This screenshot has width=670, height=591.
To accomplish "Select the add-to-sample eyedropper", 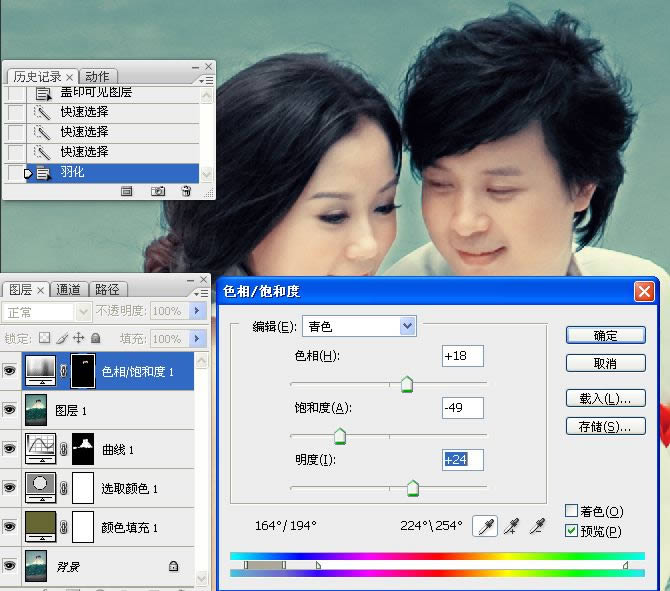I will click(x=513, y=526).
